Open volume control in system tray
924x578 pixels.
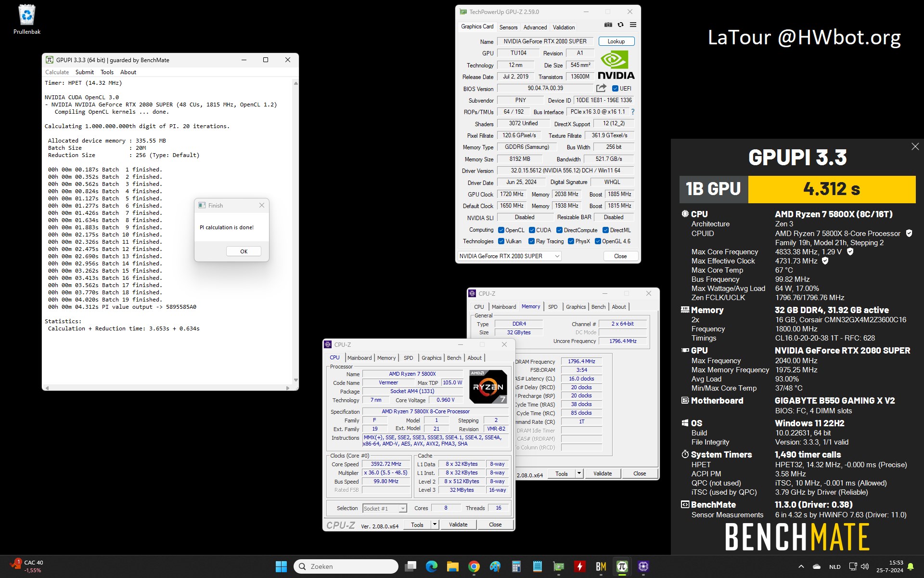click(x=865, y=566)
